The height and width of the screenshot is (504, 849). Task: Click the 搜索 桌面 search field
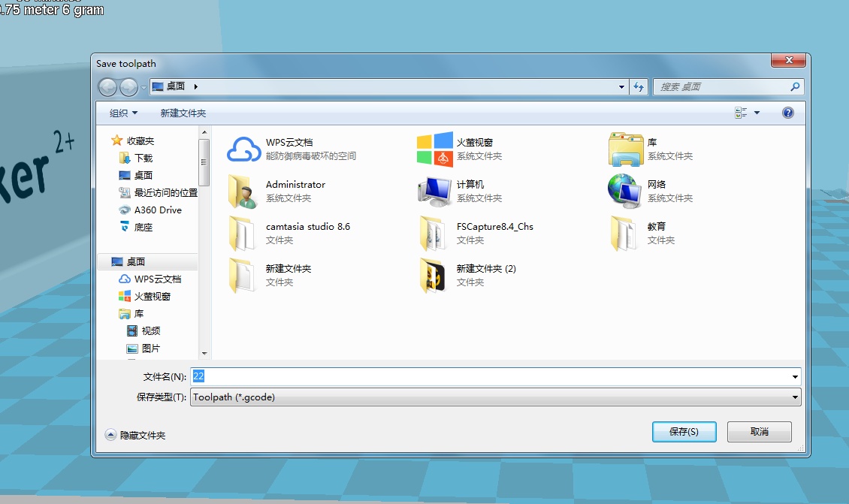coord(721,87)
